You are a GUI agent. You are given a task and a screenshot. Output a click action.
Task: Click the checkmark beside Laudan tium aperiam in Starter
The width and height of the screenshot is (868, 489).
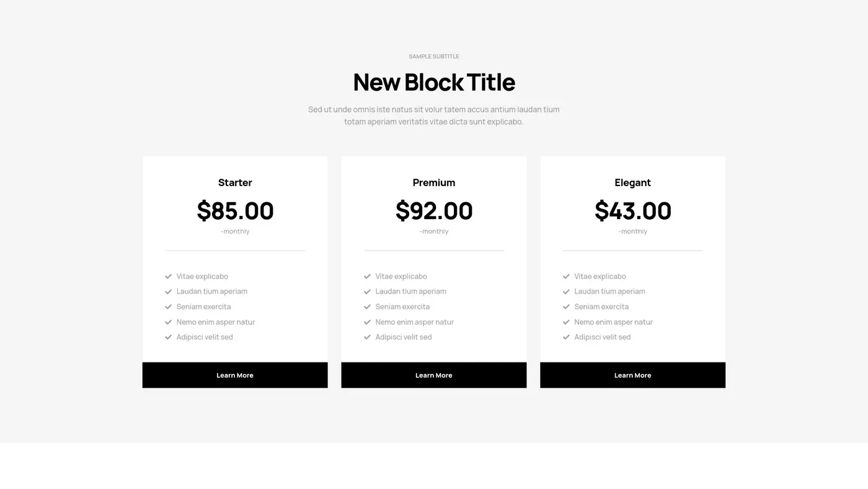pos(167,291)
